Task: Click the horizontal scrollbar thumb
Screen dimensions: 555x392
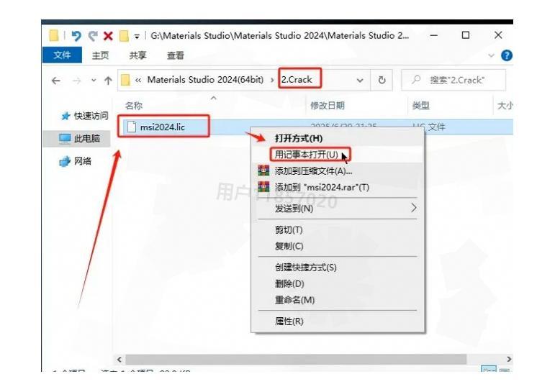Action: point(296,359)
